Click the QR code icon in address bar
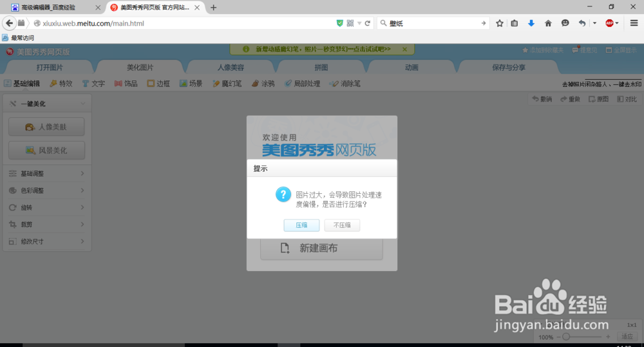This screenshot has width=644, height=347. click(x=350, y=23)
